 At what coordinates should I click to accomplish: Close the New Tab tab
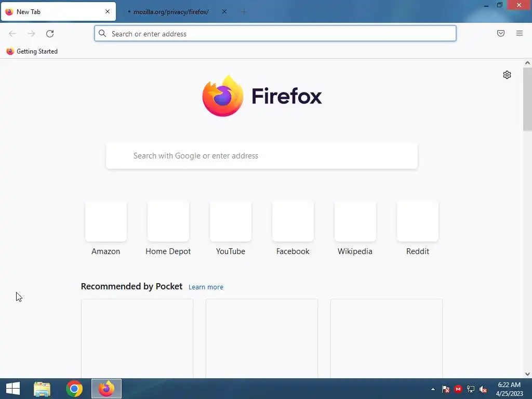click(x=108, y=11)
